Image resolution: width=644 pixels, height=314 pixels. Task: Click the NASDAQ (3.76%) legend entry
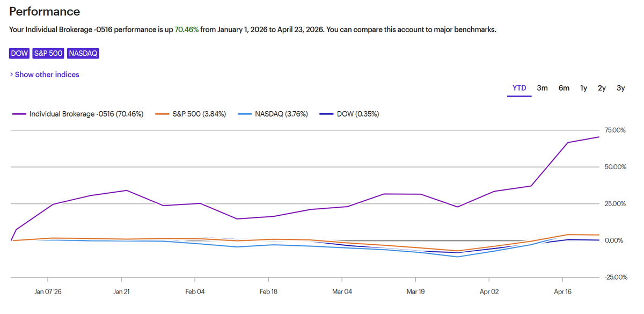click(x=273, y=114)
